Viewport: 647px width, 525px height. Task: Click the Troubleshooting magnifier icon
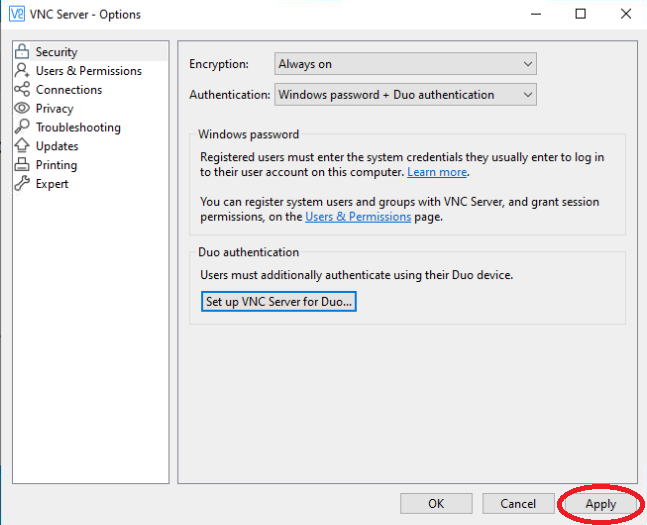(22, 127)
